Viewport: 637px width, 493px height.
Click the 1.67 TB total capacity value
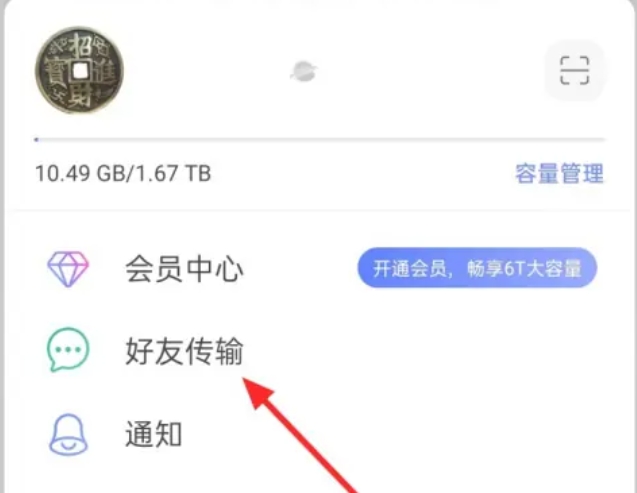(x=173, y=173)
